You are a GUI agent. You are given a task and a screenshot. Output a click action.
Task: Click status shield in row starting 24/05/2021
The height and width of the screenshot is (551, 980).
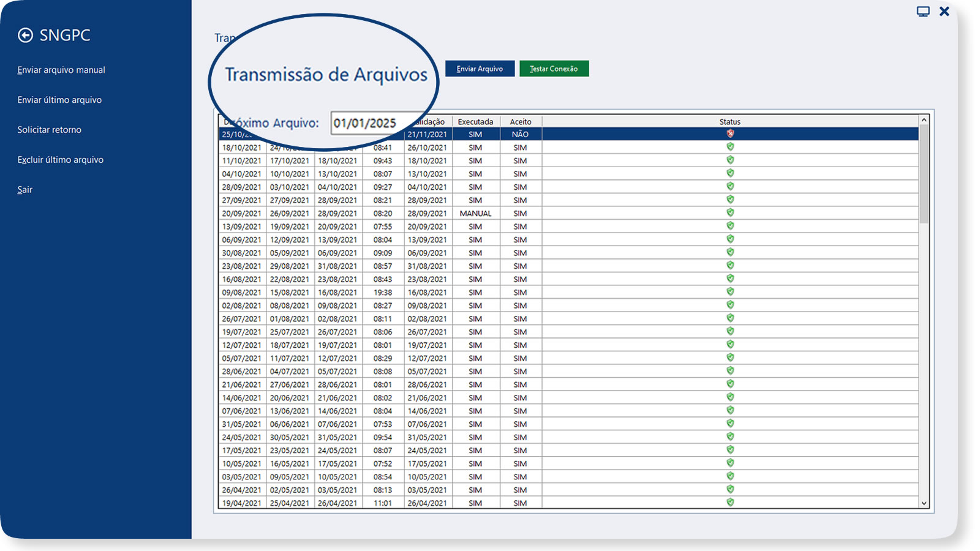pyautogui.click(x=730, y=437)
